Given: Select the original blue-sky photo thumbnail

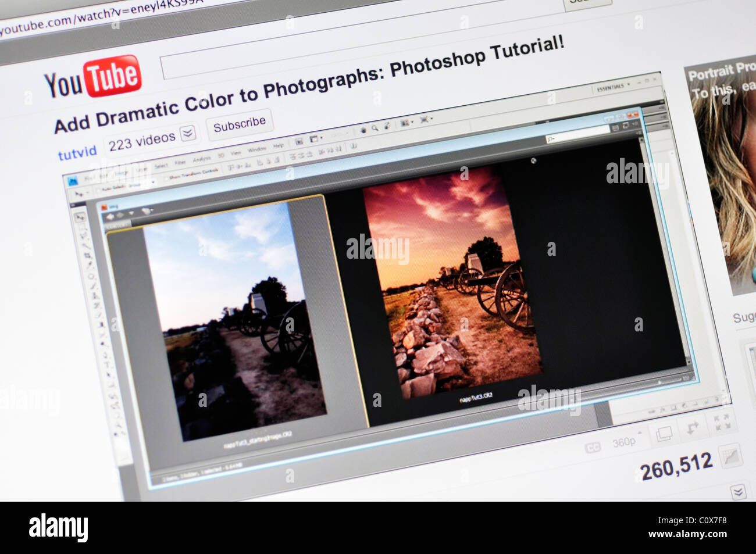Looking at the screenshot, I should [235, 322].
